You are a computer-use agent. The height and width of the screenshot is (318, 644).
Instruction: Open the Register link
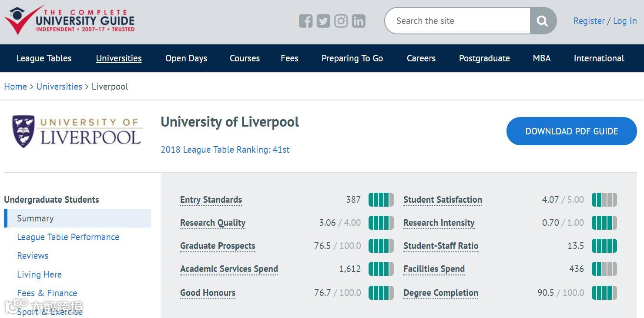(589, 21)
